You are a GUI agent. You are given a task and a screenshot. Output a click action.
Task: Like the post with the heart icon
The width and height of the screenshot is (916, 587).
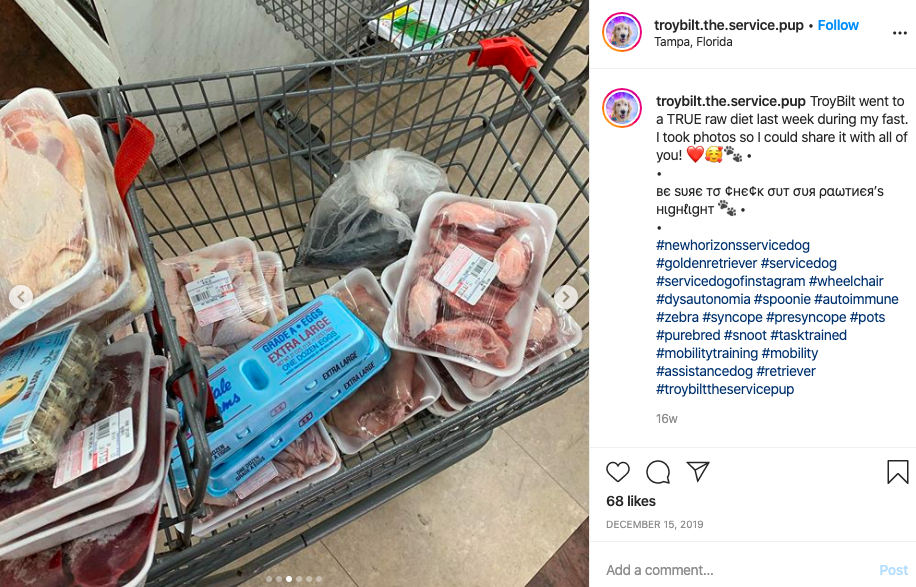(617, 471)
